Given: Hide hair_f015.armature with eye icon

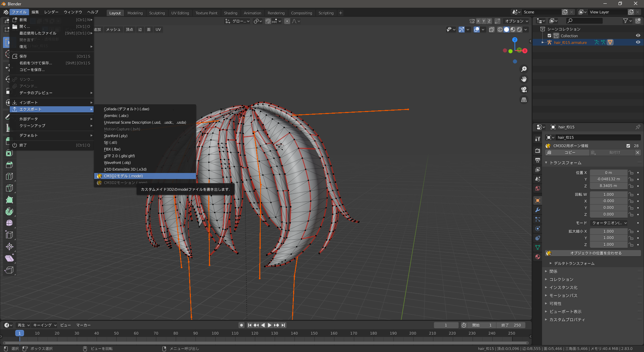Looking at the screenshot, I should tap(638, 43).
